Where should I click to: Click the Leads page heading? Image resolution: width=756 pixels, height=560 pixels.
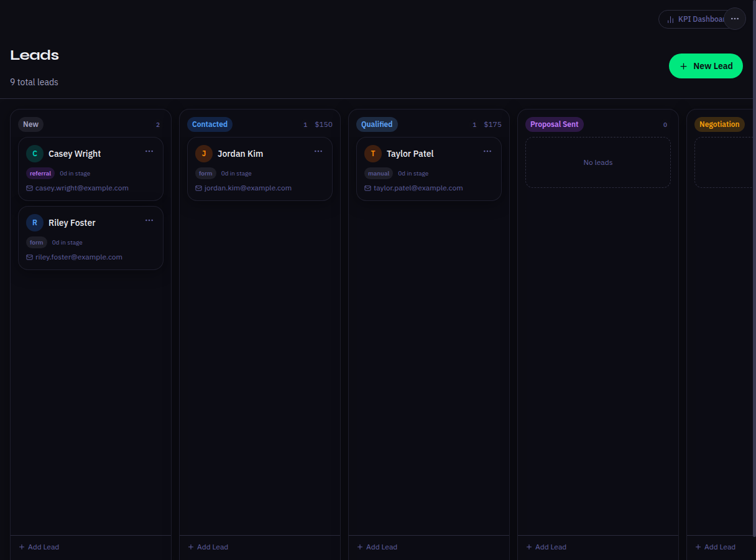[x=35, y=55]
